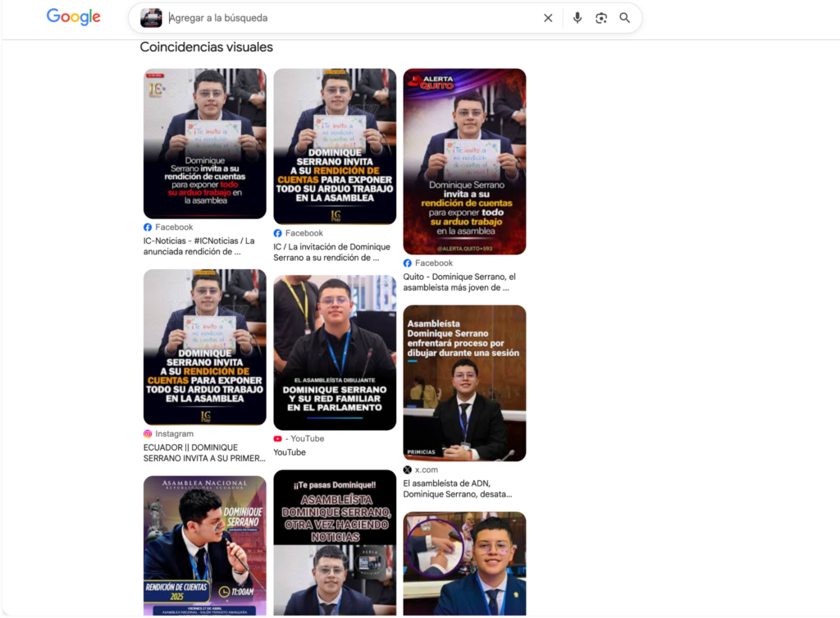
Task: Open 'Quito - Dominique Serrano' Facebook result
Action: click(x=458, y=282)
